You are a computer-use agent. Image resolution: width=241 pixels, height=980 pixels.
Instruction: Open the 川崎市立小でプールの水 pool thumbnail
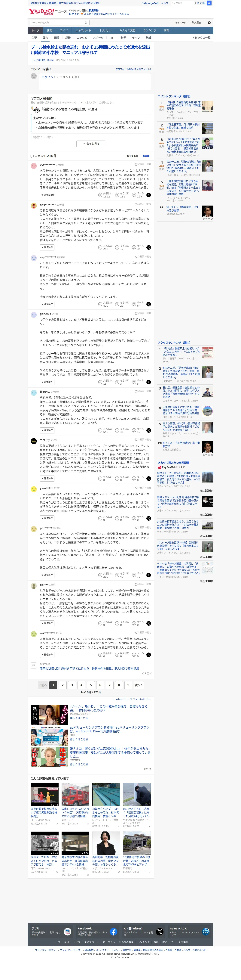106,795
